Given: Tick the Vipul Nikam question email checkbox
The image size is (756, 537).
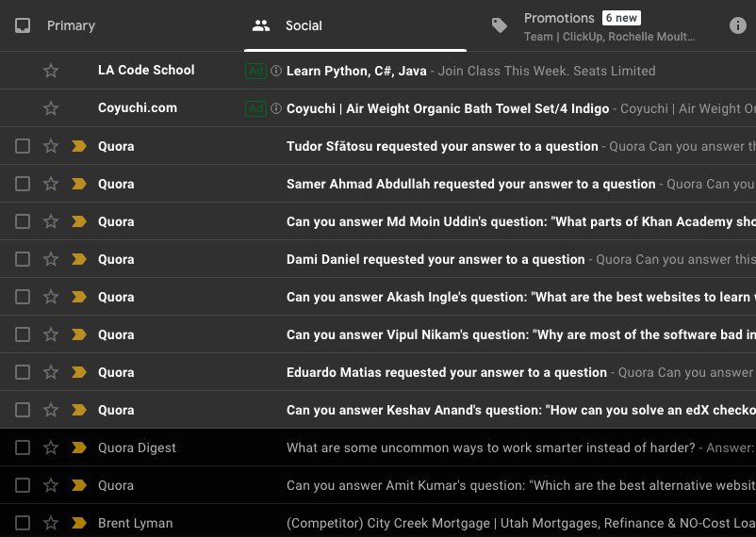Looking at the screenshot, I should (23, 334).
